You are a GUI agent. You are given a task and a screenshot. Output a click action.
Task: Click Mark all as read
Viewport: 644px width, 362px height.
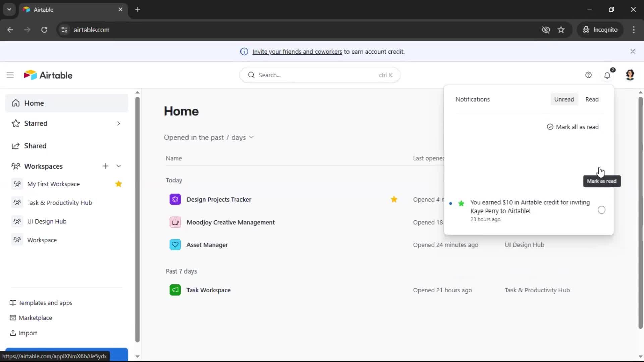coord(573,127)
